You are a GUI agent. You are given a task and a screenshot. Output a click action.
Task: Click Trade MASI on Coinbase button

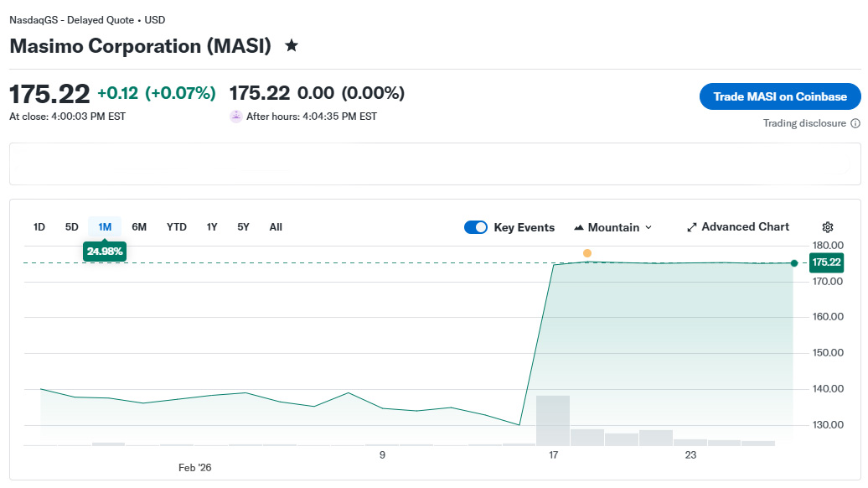(x=780, y=96)
